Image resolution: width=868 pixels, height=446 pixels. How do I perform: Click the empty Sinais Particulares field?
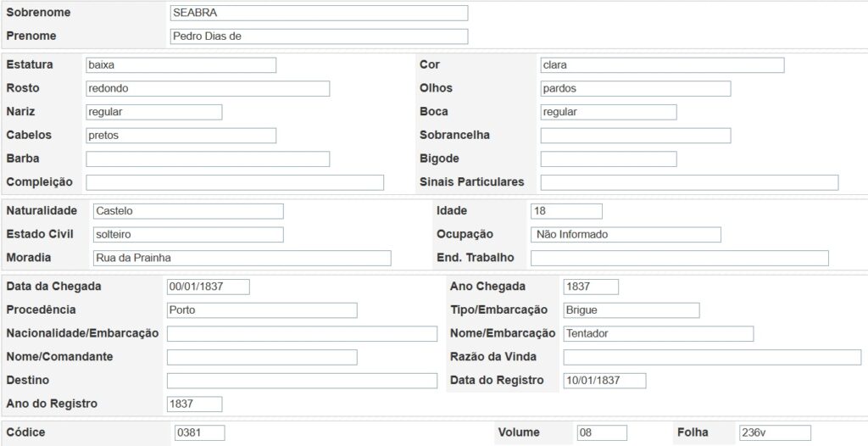(689, 182)
